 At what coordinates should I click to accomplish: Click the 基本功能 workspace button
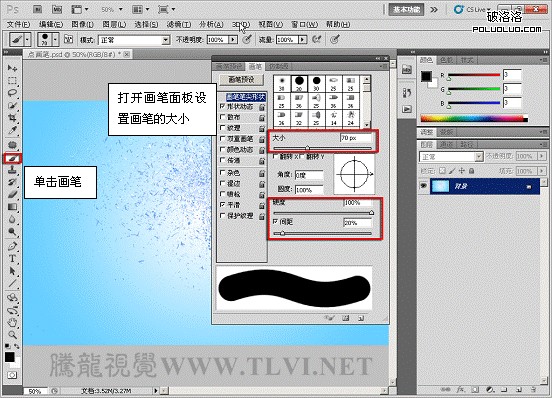click(406, 10)
